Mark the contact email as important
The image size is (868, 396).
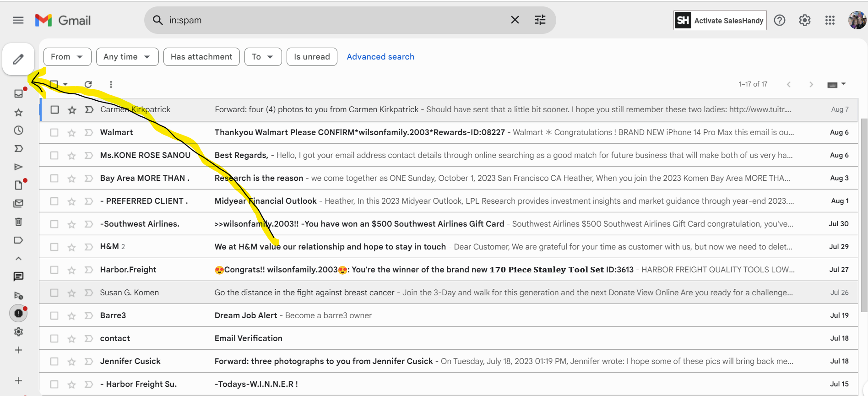coord(89,338)
